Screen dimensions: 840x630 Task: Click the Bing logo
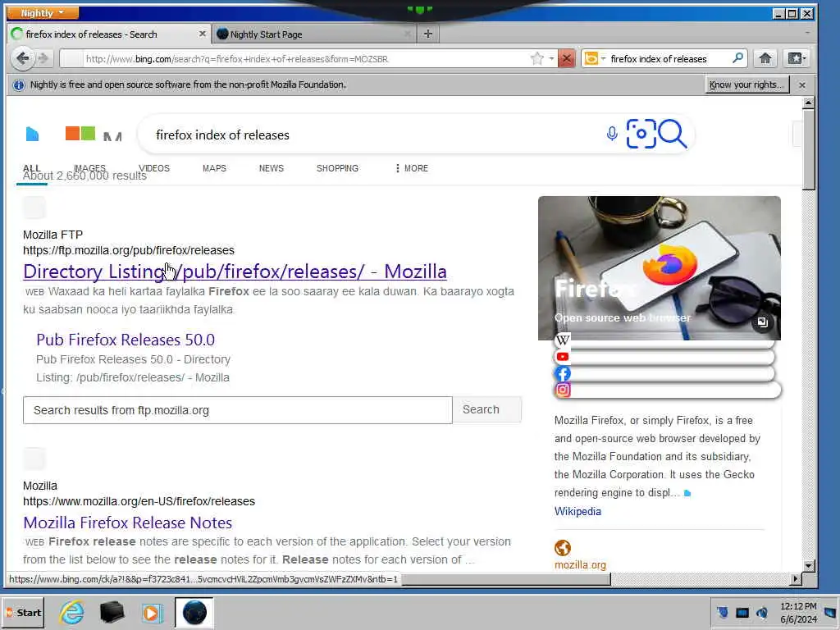(x=75, y=134)
